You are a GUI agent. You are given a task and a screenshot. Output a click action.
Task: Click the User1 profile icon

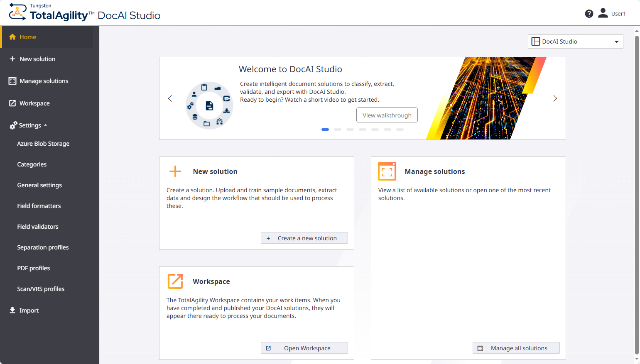(603, 12)
